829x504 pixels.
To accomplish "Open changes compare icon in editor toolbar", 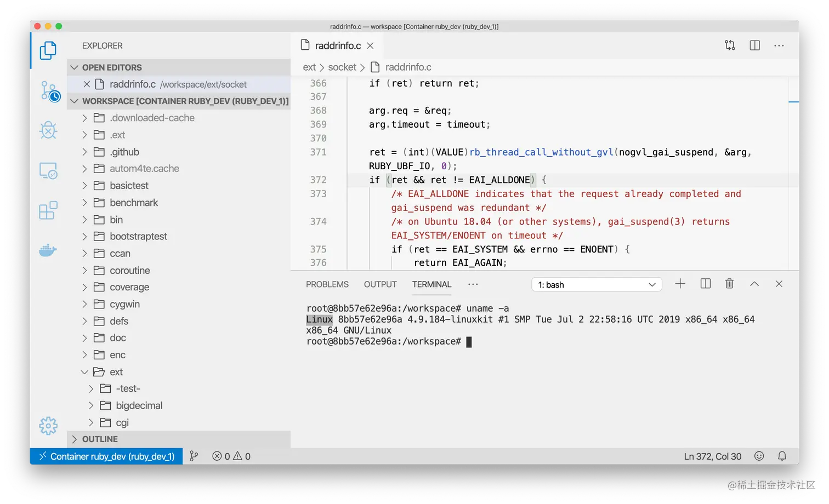I will point(730,45).
